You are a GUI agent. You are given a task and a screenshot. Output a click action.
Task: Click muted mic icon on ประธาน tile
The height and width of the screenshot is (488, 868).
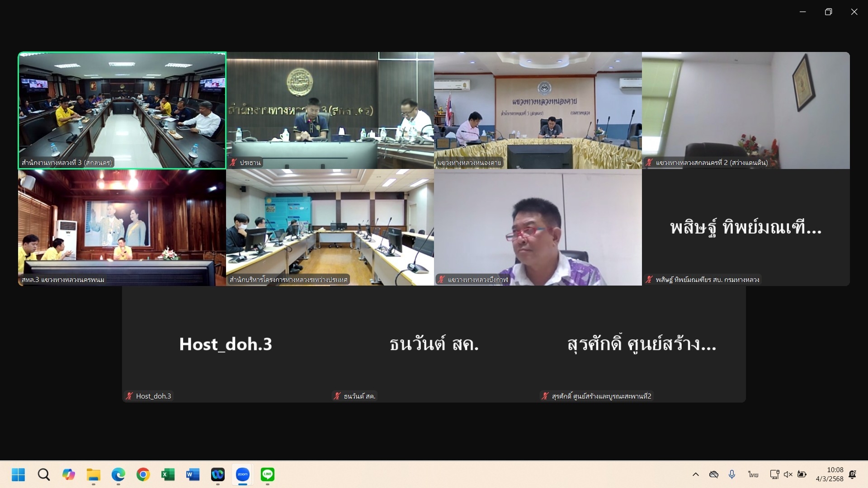[x=233, y=163]
